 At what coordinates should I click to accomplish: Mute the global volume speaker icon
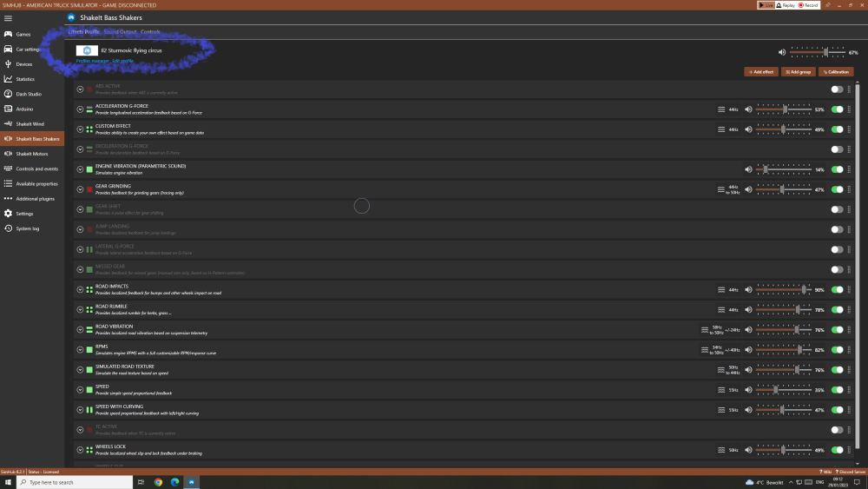click(x=782, y=53)
